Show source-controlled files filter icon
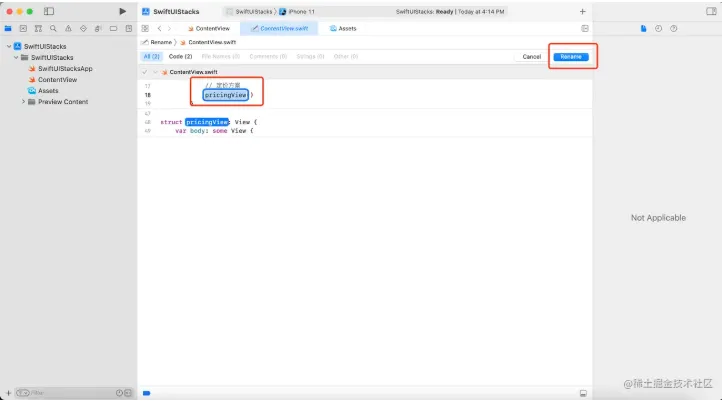722x401 pixels. pos(128,393)
